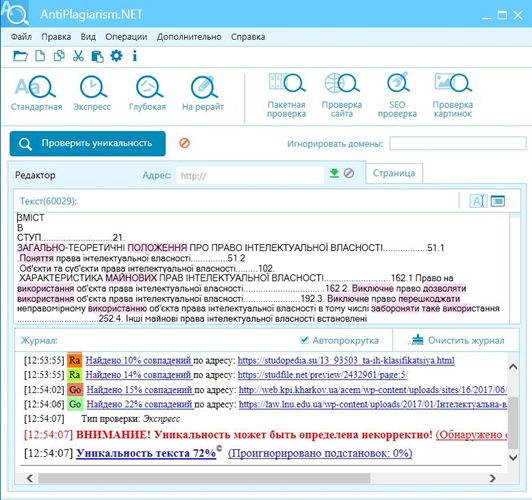The height and width of the screenshot is (500, 532).
Task: Open web.kpi.kharkov.ua link
Action: tap(373, 390)
